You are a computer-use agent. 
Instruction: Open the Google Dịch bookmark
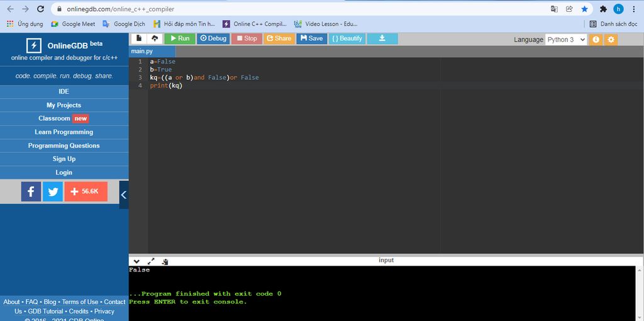124,24
